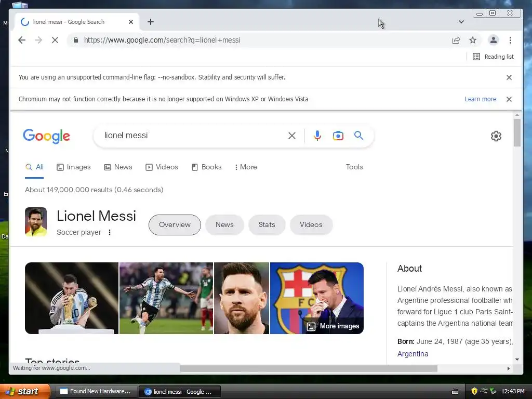Click the About heading in knowledge panel
This screenshot has height=399, width=532.
(x=409, y=269)
